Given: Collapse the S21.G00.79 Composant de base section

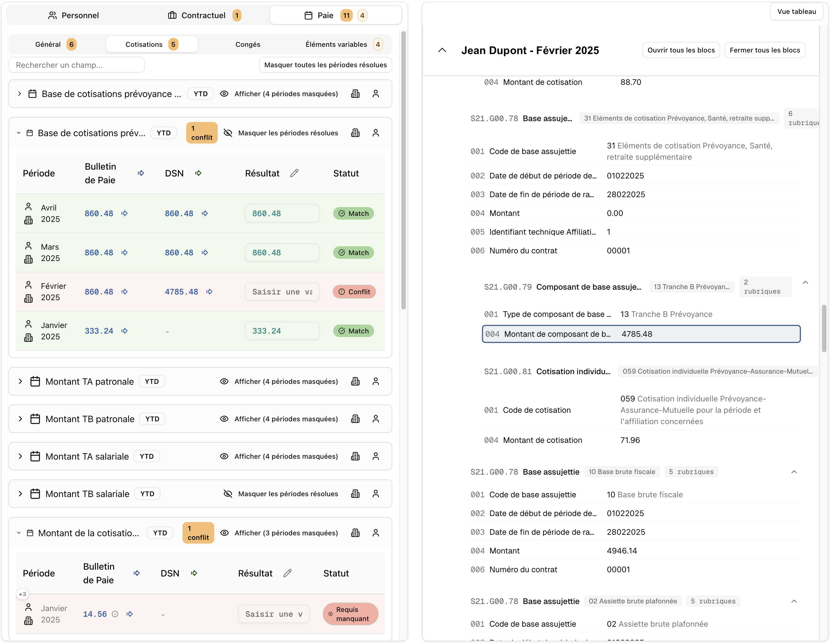Looking at the screenshot, I should [x=805, y=282].
